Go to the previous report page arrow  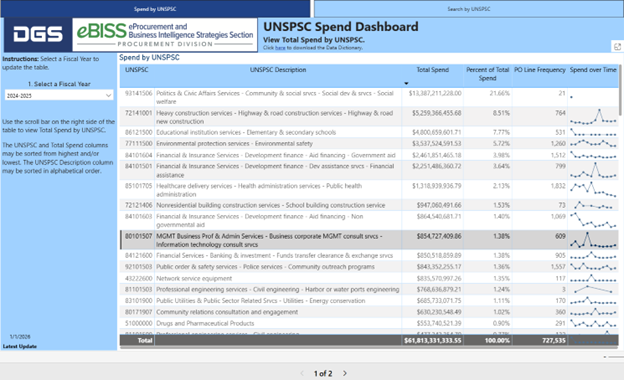302,373
